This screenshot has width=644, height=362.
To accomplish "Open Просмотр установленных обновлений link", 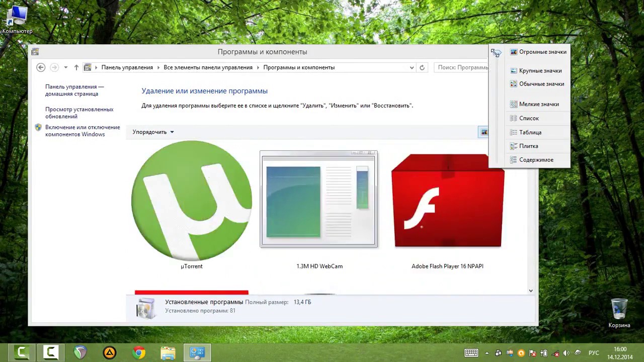I will (79, 113).
